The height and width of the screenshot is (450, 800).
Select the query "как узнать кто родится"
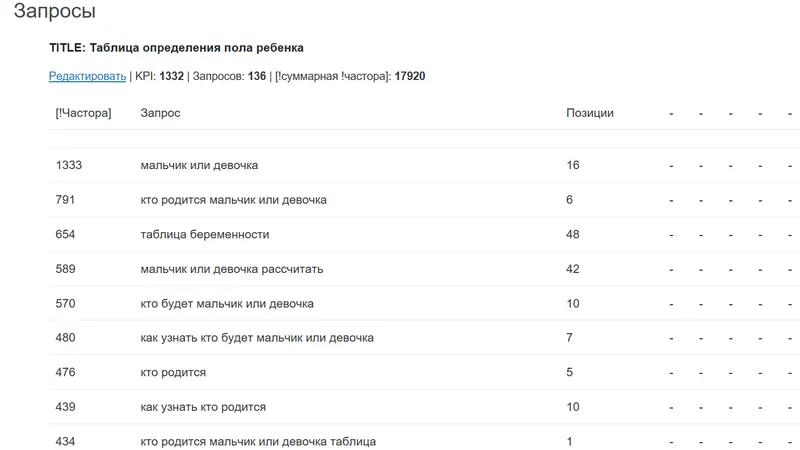pyautogui.click(x=203, y=407)
